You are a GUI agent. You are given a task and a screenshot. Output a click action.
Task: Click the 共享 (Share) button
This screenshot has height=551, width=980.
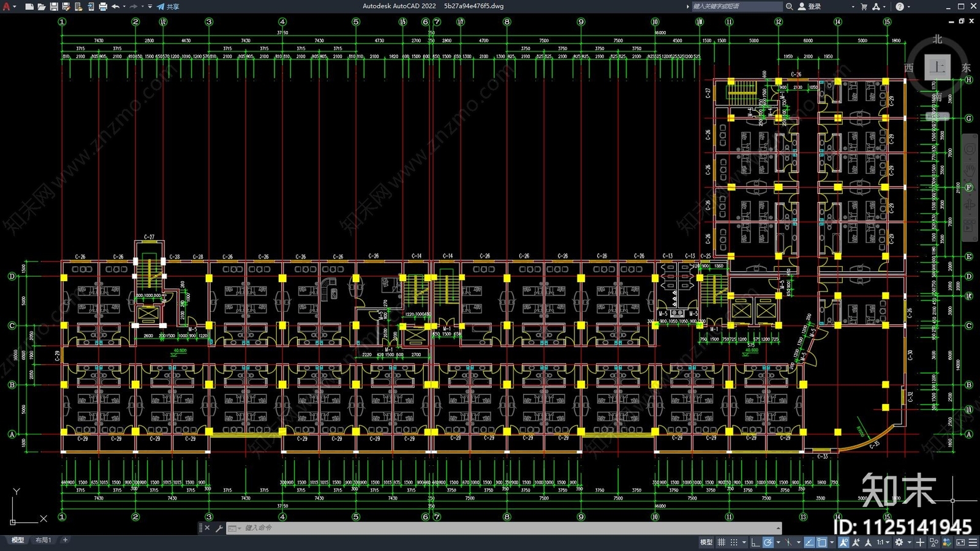[168, 7]
